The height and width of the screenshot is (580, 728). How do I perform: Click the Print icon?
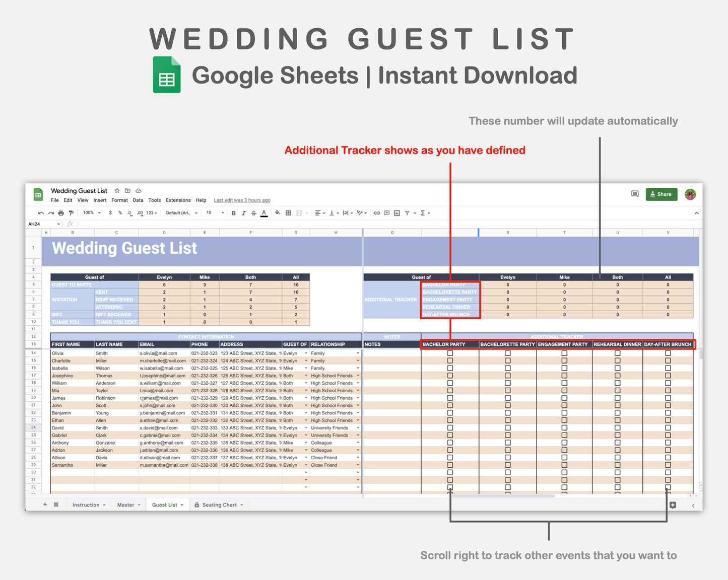(60, 212)
